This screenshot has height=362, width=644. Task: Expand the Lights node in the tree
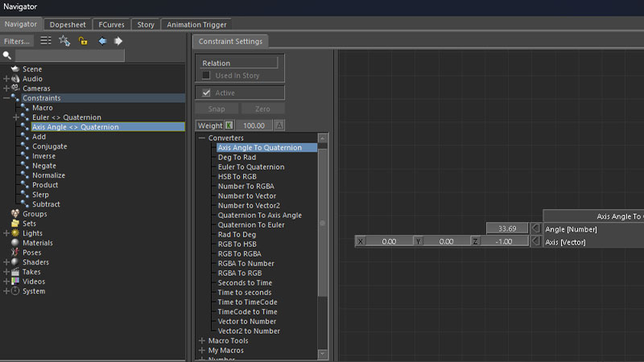[x=6, y=233]
